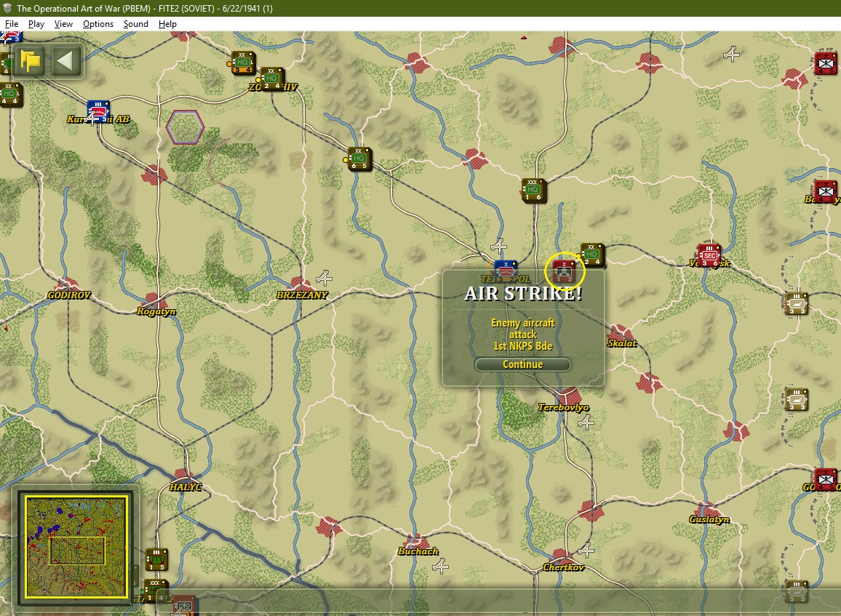Click the HALYC city label
The height and width of the screenshot is (616, 841).
click(x=186, y=487)
